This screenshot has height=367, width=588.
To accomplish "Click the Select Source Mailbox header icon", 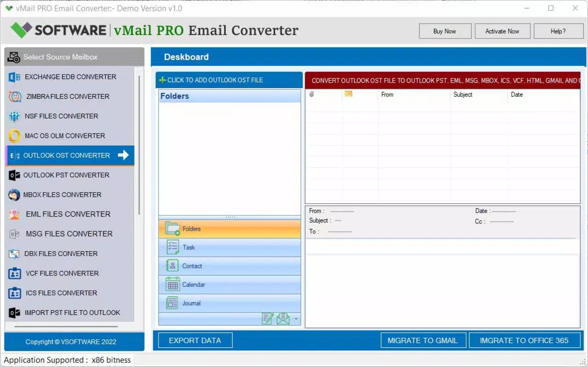I will (14, 57).
